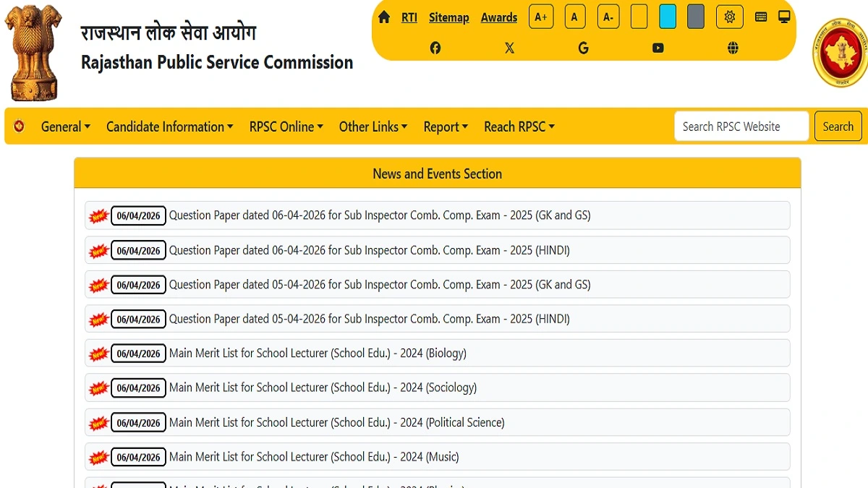Expand the Candidate Information dropdown
This screenshot has width=868, height=488.
tap(169, 127)
